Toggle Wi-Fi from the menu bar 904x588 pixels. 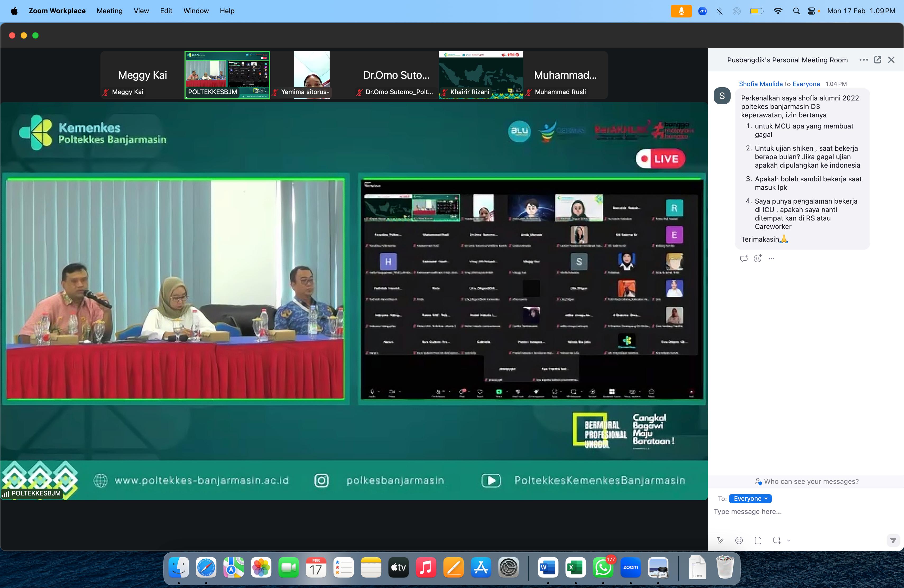click(778, 11)
